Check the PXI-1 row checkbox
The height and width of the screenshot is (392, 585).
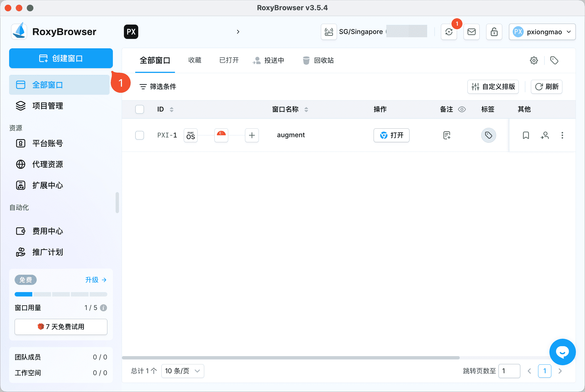[x=140, y=135]
